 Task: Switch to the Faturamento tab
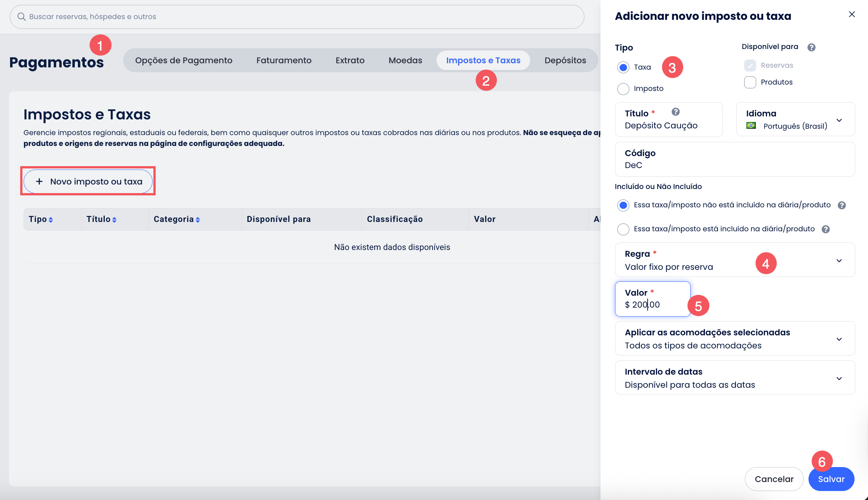click(284, 60)
